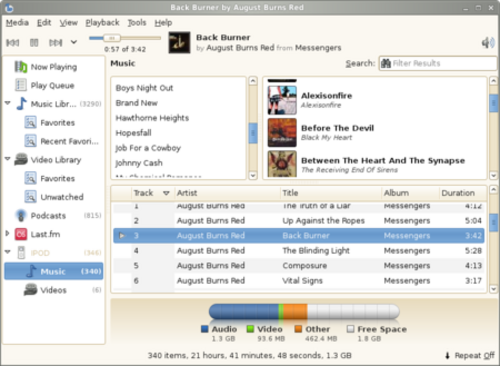Open the Now Playing view
Viewport: 500px width, 366px height.
(53, 67)
